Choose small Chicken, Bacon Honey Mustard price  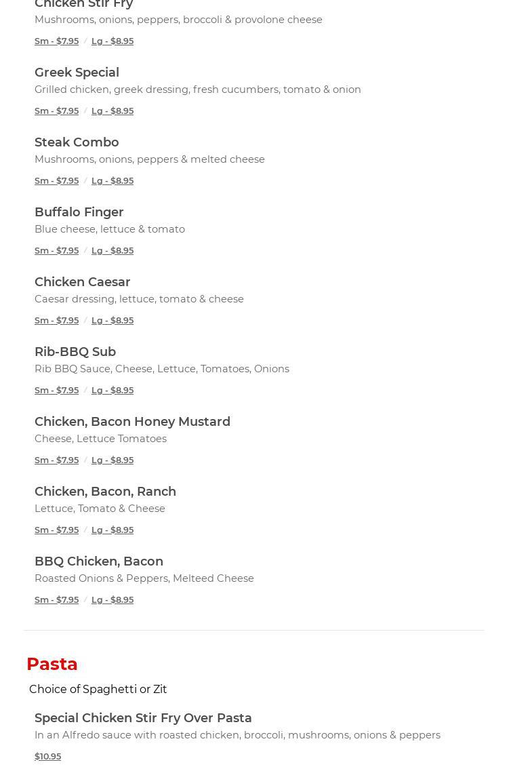point(56,460)
